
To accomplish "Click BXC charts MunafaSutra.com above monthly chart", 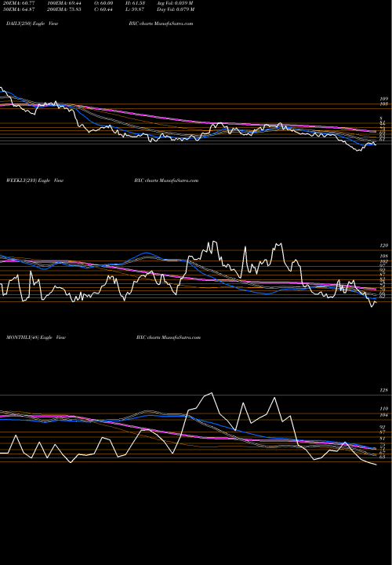I will tap(169, 337).
